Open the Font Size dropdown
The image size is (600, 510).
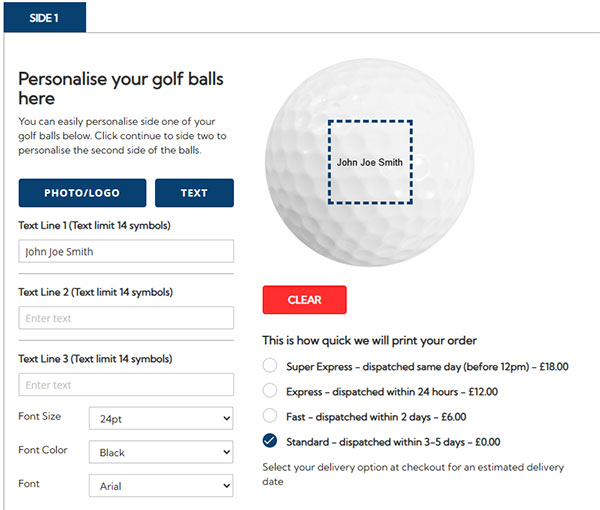point(161,418)
